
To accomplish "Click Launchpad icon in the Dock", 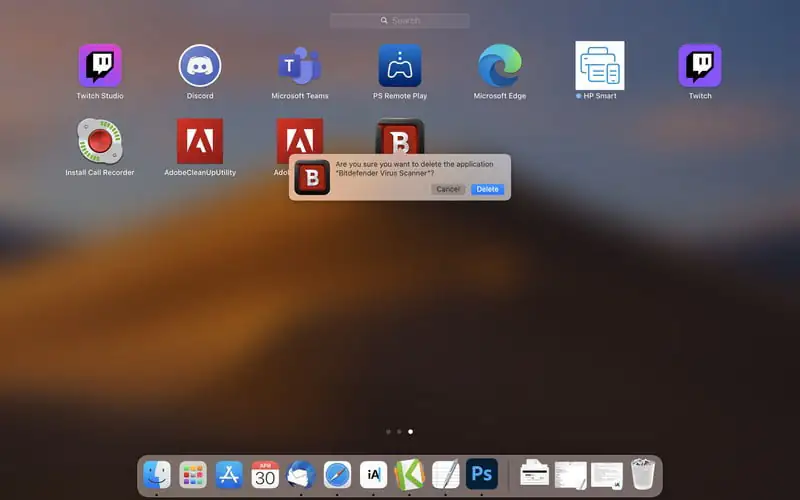I will [x=193, y=474].
